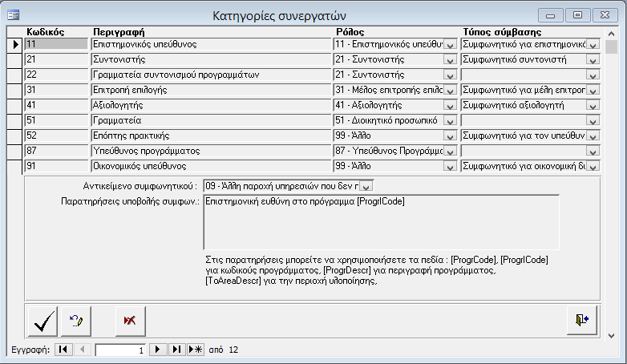Open Τύπος σύμβασης dropdown in Αξιολογητής row

[593, 106]
